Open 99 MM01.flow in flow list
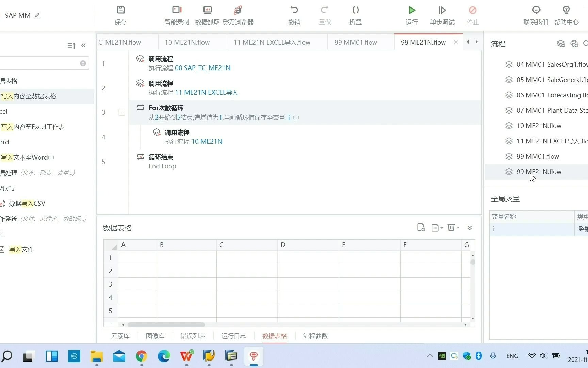Viewport: 588px width, 368px height. click(538, 156)
